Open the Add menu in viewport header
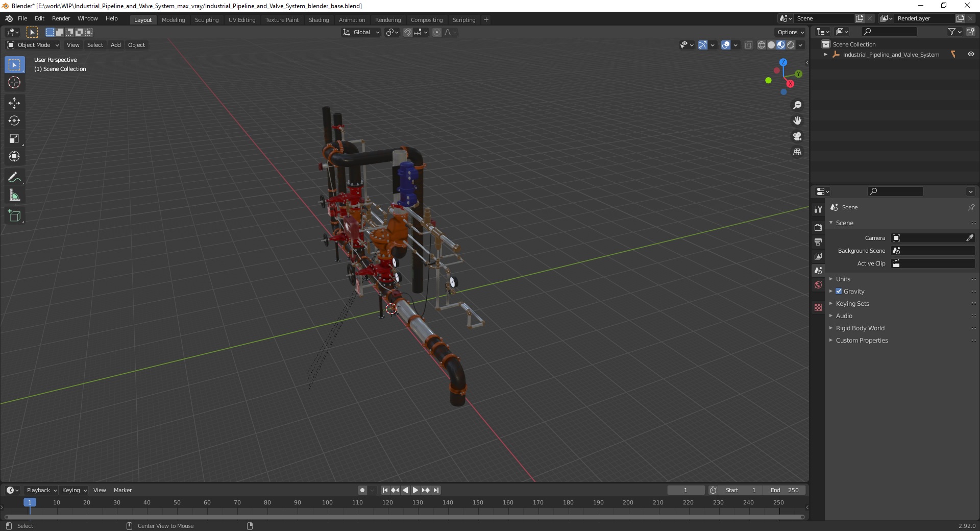This screenshot has width=980, height=531. (x=116, y=45)
